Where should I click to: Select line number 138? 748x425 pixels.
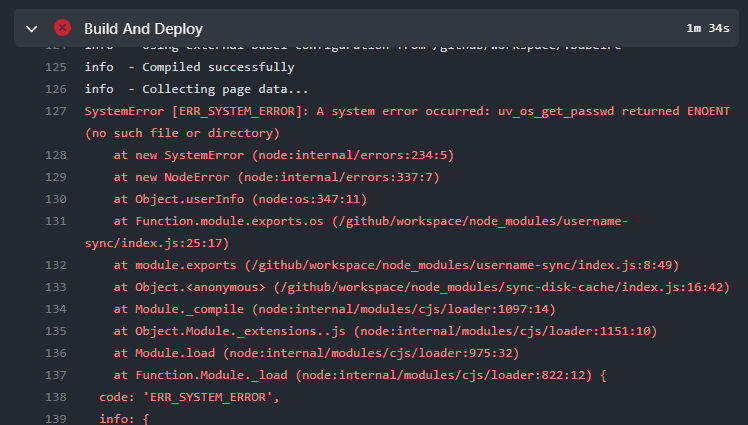56,397
